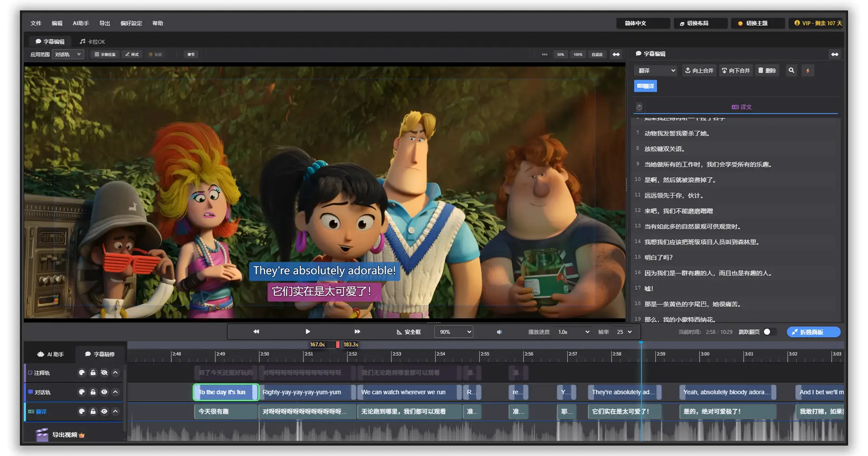Click the 折叠面板 collapse panel button
Screen dimensions: 868x456
(x=813, y=332)
